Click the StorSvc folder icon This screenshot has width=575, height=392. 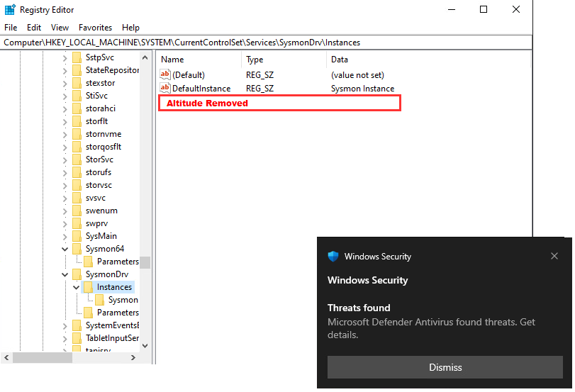[x=77, y=159]
